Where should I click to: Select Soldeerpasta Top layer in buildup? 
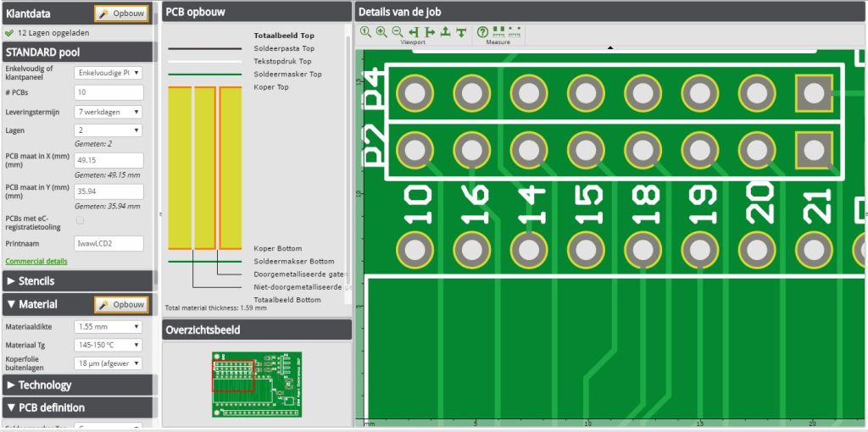point(284,48)
